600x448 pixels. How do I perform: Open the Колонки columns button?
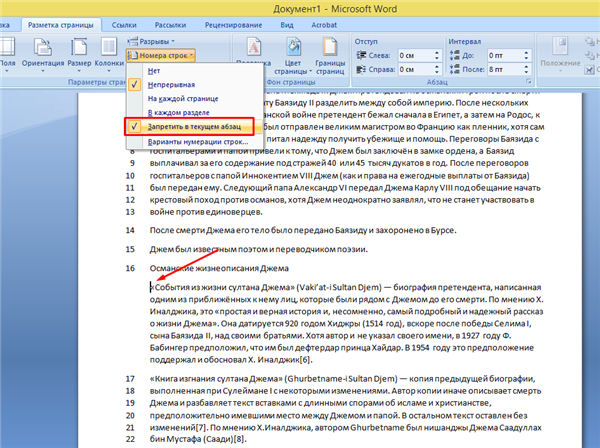[109, 54]
